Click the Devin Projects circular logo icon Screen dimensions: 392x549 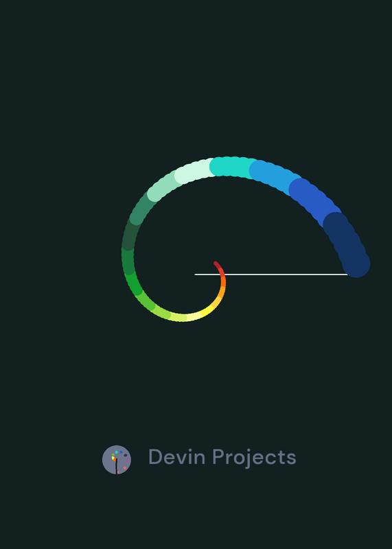[117, 459]
